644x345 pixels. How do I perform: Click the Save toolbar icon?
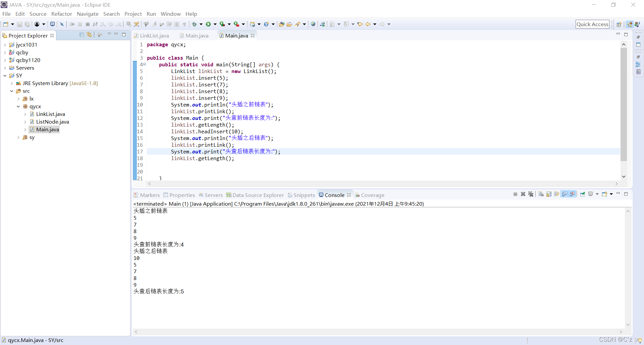tap(19, 24)
